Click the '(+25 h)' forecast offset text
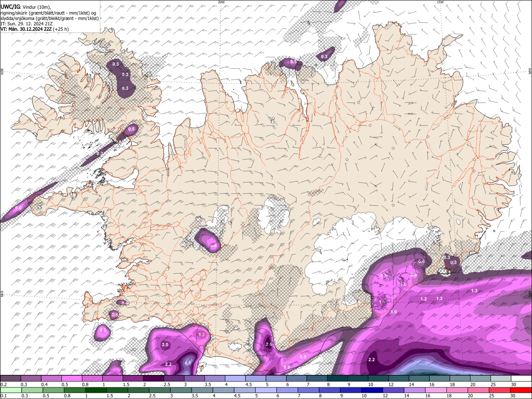The image size is (532, 399). pyautogui.click(x=61, y=29)
